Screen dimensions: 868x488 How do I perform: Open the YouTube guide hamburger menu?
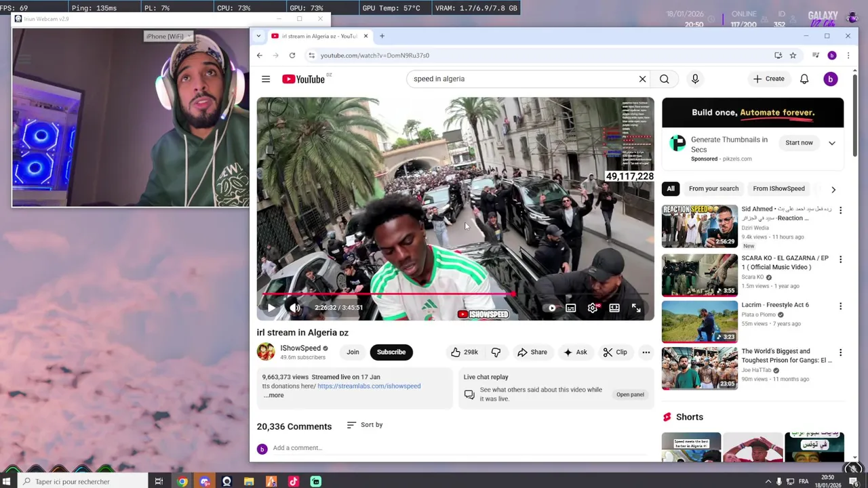(x=266, y=79)
